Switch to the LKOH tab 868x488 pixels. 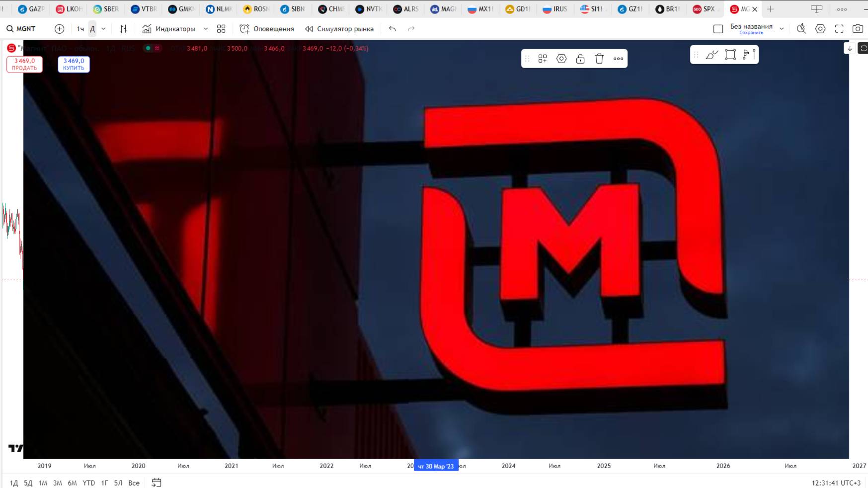69,9
